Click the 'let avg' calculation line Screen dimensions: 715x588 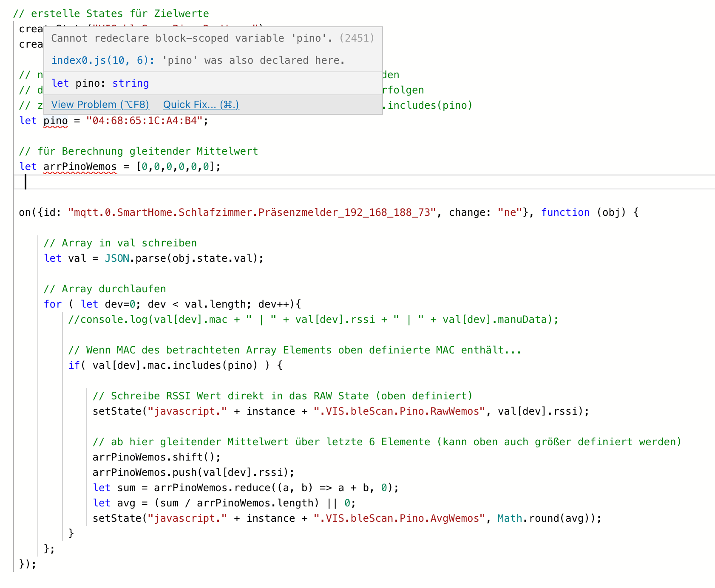click(x=224, y=503)
